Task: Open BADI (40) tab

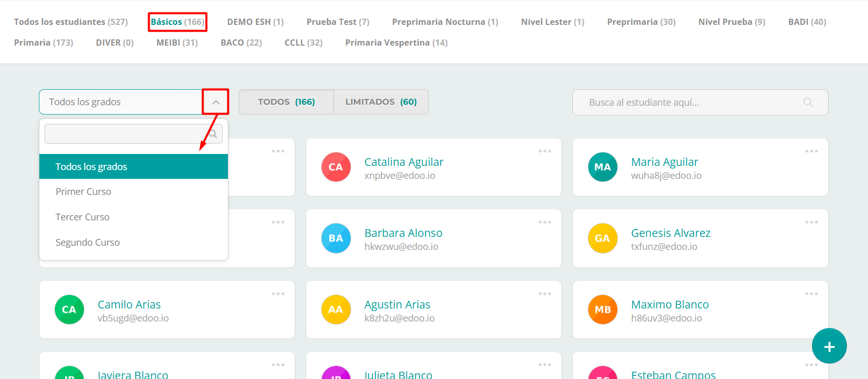Action: [x=807, y=22]
